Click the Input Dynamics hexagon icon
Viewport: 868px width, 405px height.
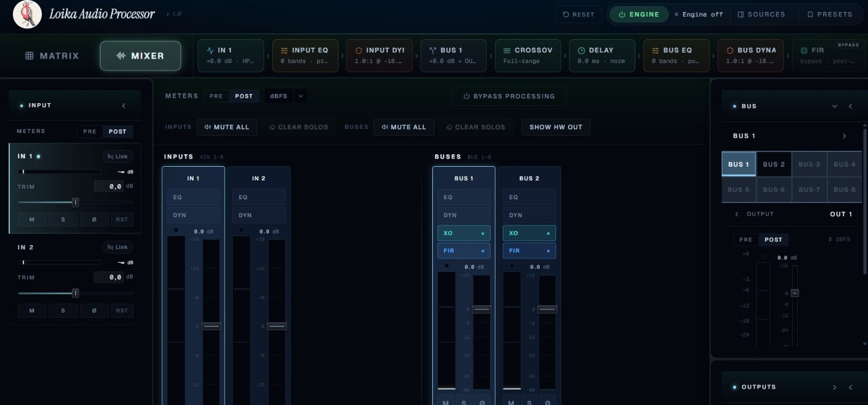pyautogui.click(x=359, y=50)
